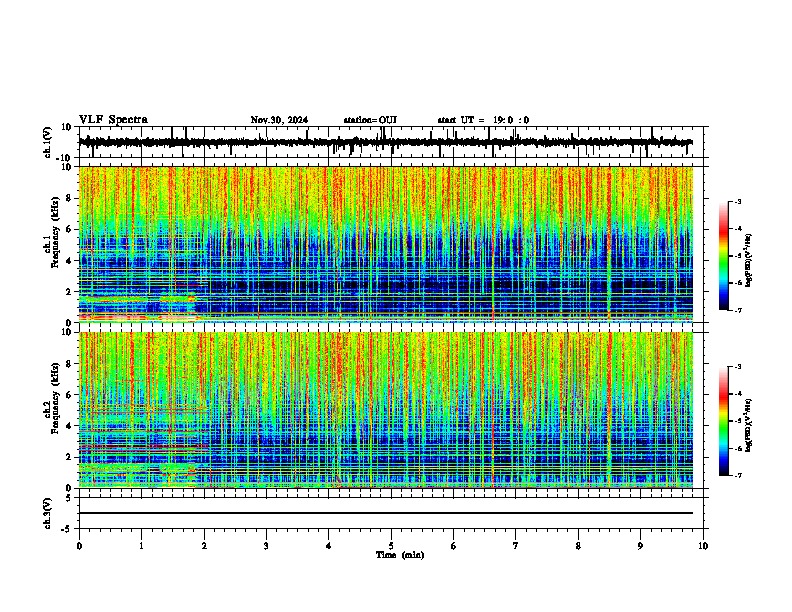Click the "8" kHz tick on ch.1 spectrogram axis
The height and width of the screenshot is (612, 792).
pyautogui.click(x=69, y=198)
